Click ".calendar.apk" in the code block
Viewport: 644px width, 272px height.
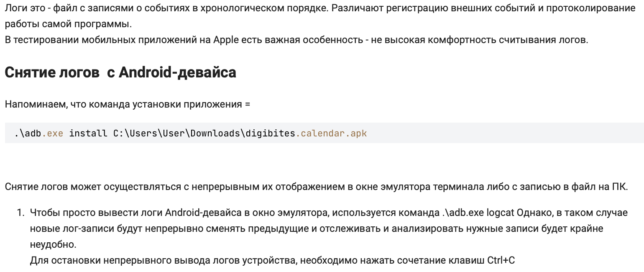tap(331, 133)
